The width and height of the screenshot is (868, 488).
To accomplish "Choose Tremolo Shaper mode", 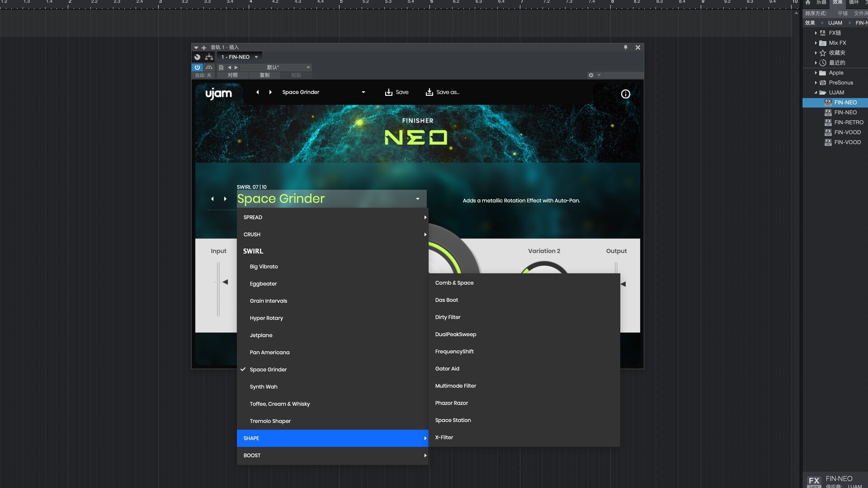I will coord(332,421).
